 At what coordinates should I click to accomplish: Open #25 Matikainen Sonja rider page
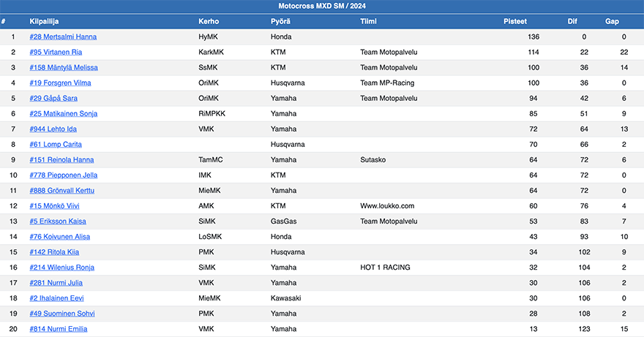point(63,114)
